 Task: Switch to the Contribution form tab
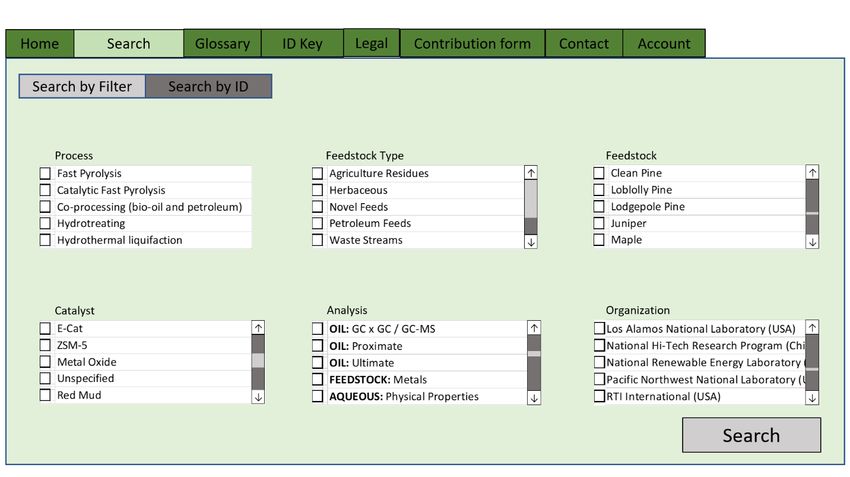click(472, 43)
